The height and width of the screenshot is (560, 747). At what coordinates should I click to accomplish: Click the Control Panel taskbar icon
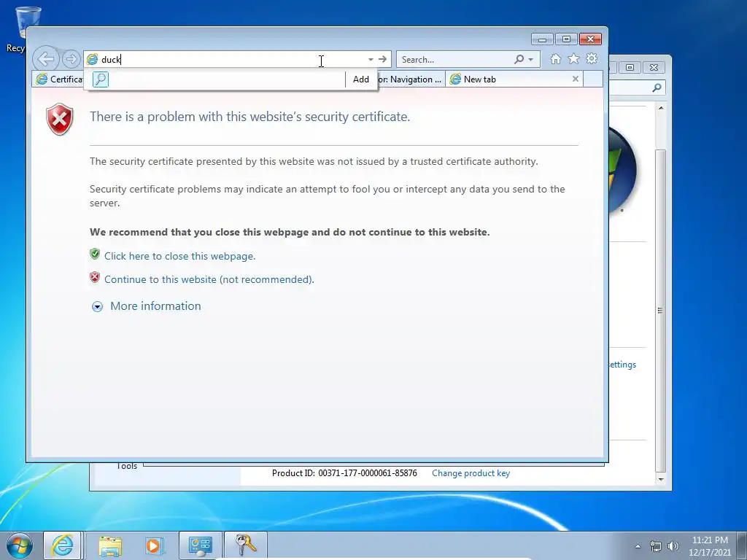pos(200,545)
